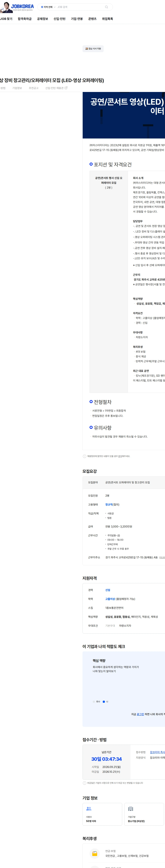Click the 09:00 ~ 18:00 working hours
The width and height of the screenshot is (165, 868).
(115, 540)
